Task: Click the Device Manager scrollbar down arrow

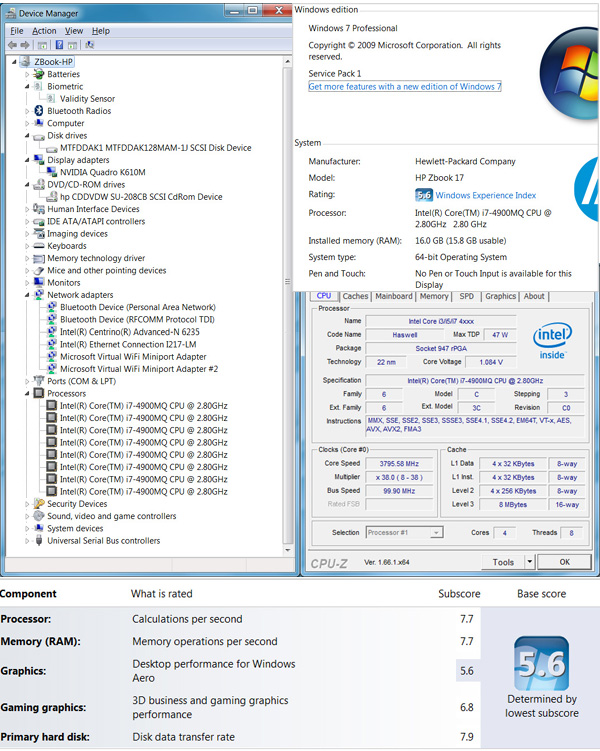Action: coord(288,550)
